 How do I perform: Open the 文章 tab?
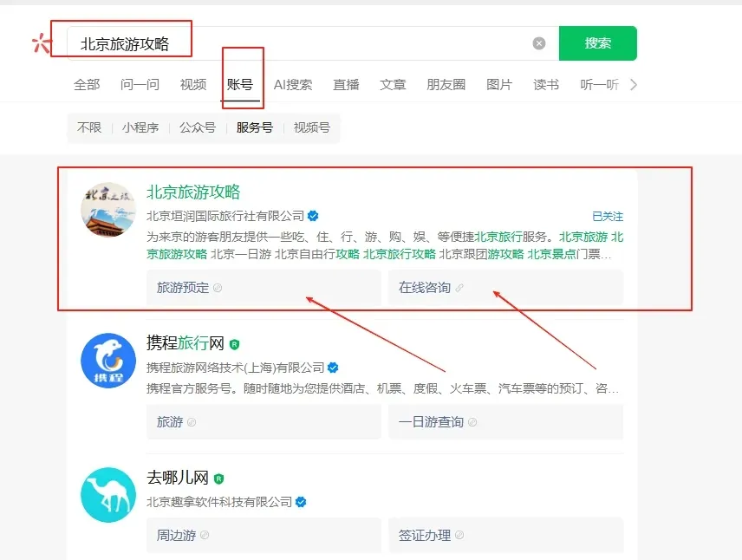(393, 85)
